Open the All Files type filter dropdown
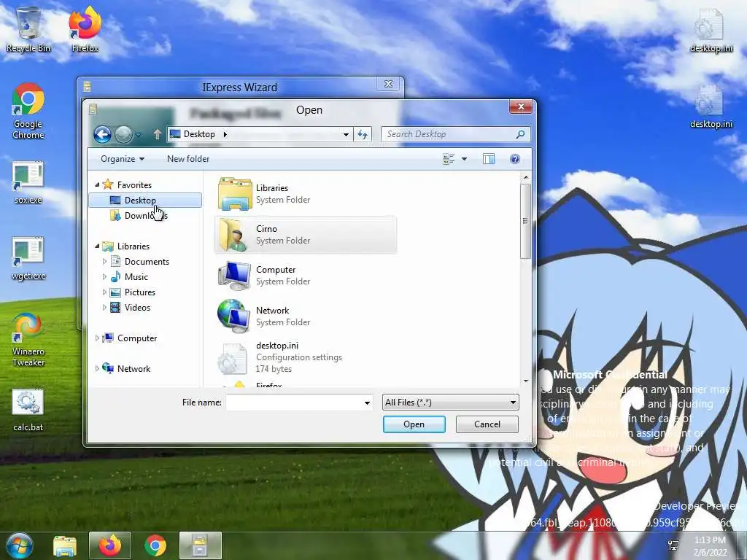747x560 pixels. tap(450, 402)
